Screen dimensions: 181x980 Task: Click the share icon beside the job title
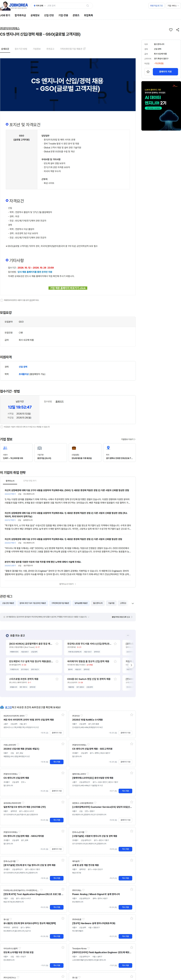coord(178,30)
